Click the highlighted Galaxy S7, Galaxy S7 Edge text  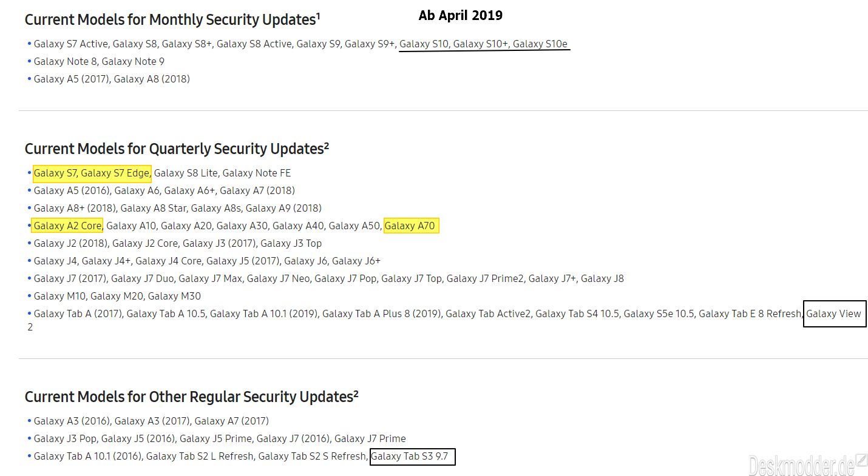coord(92,173)
